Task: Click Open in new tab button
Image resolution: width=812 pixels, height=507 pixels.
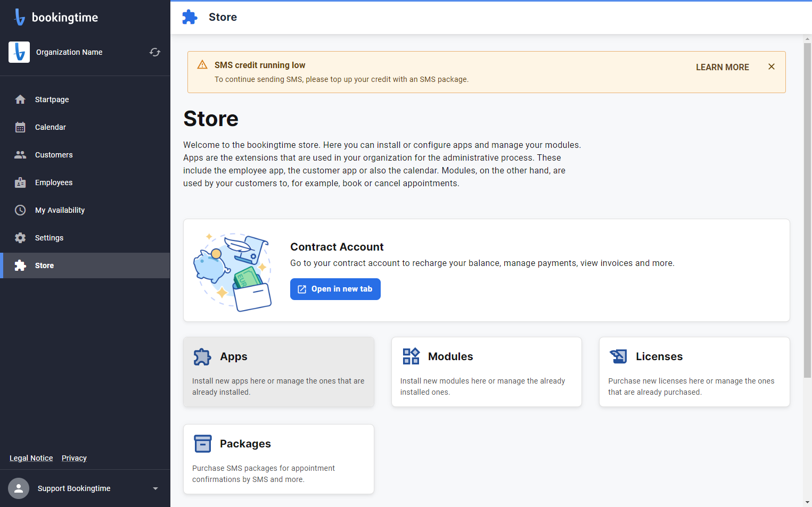Action: [335, 289]
